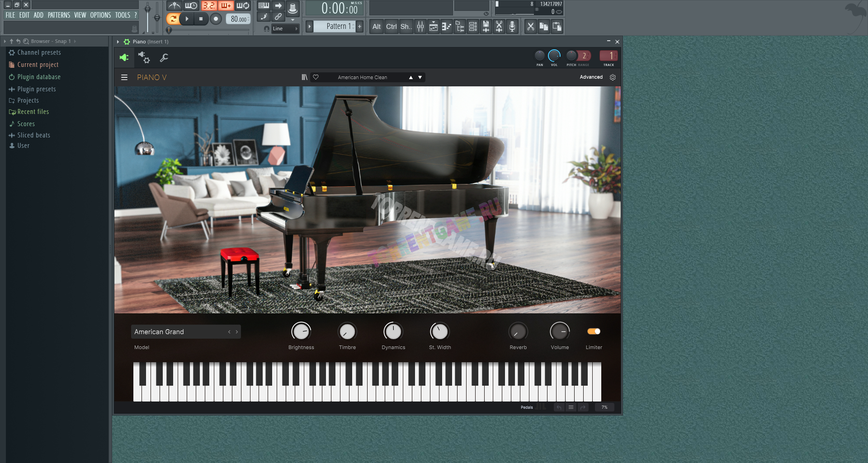Viewport: 868px width, 463px height.
Task: Open the PATTERNS menu
Action: click(x=59, y=15)
